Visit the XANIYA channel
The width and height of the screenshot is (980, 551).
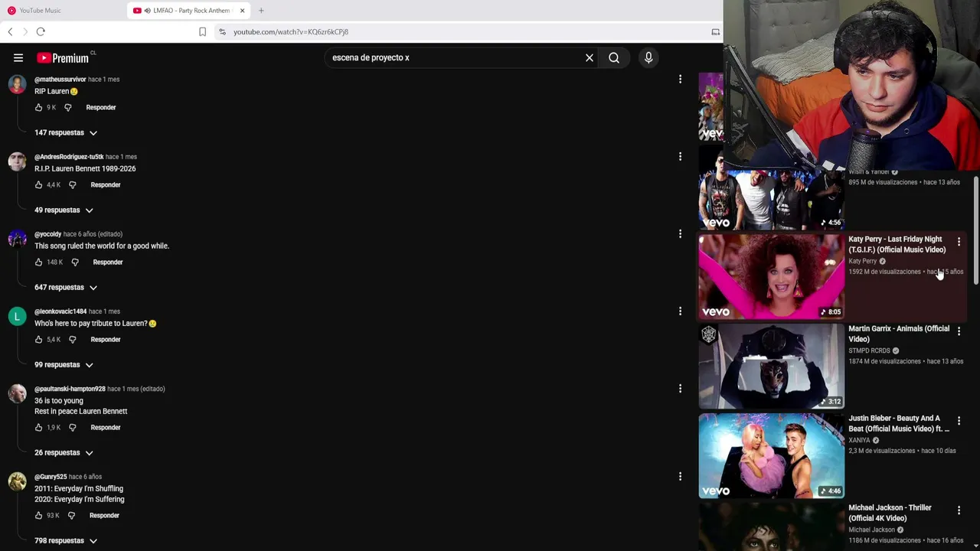point(859,440)
